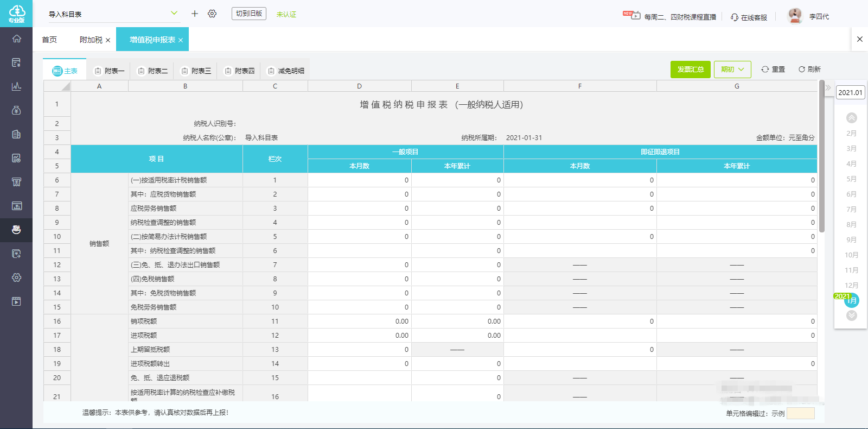The image size is (868, 429).
Task: Click the 发票汇总 button
Action: pos(691,70)
